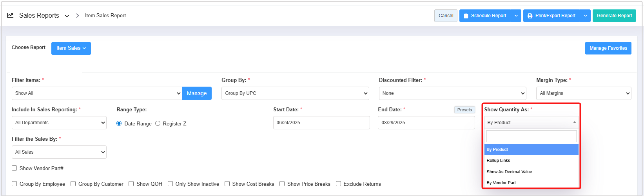Cancel the report setup
The image size is (644, 196).
tap(446, 16)
